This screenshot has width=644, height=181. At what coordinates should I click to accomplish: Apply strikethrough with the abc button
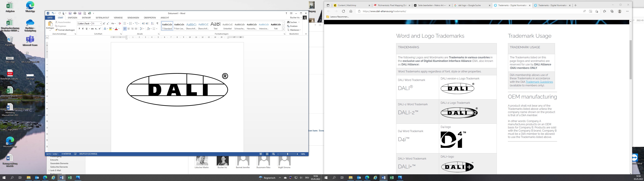click(x=92, y=29)
